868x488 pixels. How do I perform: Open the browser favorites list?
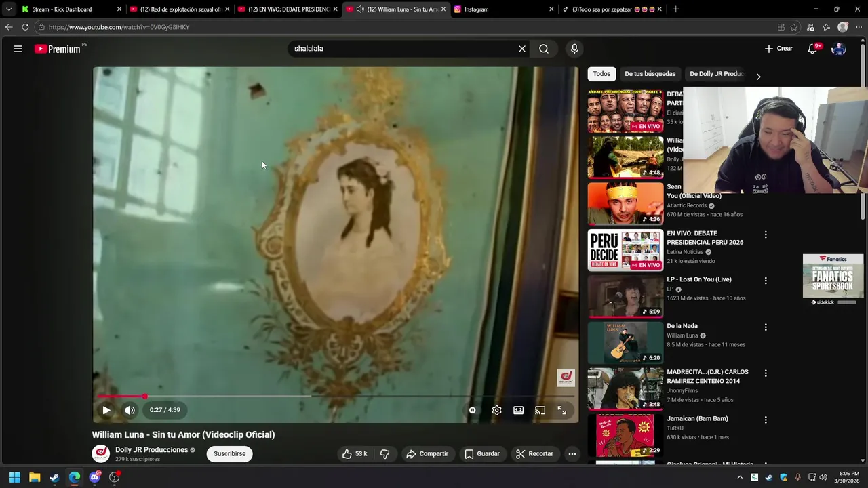point(826,27)
